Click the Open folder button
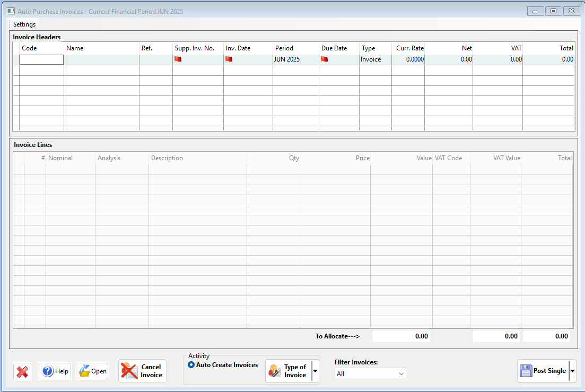Image resolution: width=585 pixels, height=392 pixels. point(92,371)
